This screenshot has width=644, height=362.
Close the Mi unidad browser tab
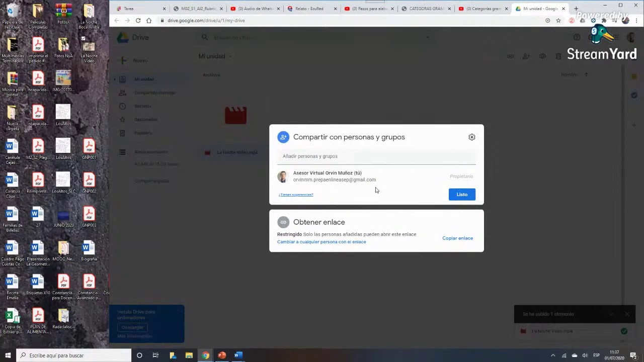click(563, 9)
